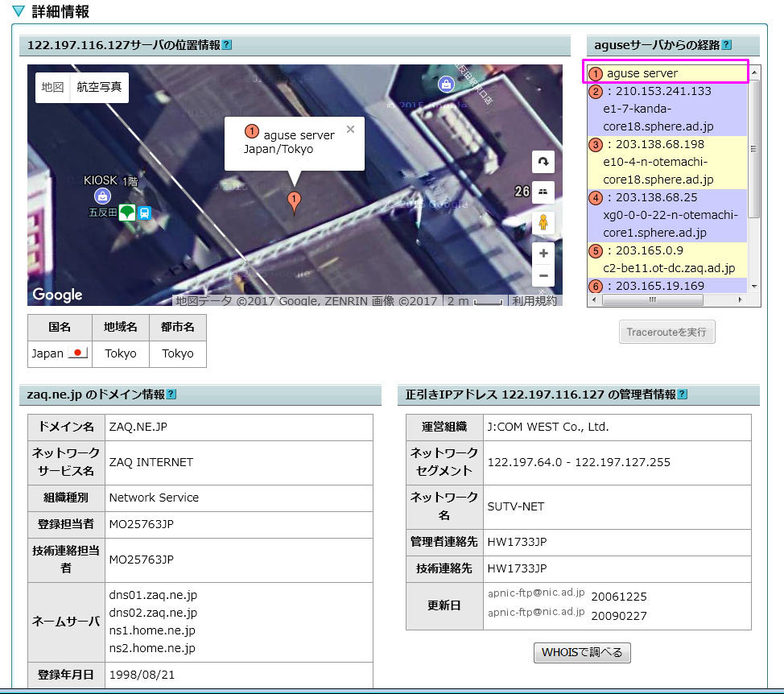Open help icon beside サーバの位置情報 header
This screenshot has height=694, width=784.
point(226,45)
